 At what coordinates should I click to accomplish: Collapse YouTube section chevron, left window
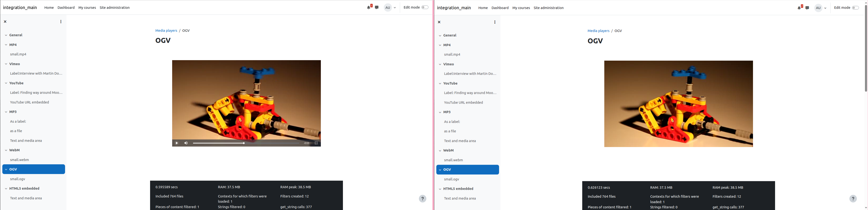click(x=6, y=83)
